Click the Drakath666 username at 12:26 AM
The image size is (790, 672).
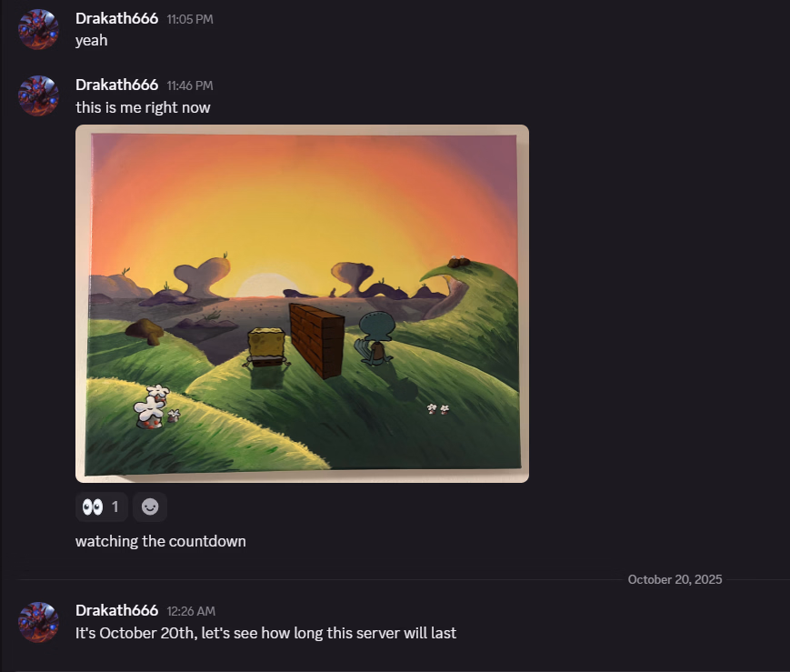pyautogui.click(x=117, y=610)
